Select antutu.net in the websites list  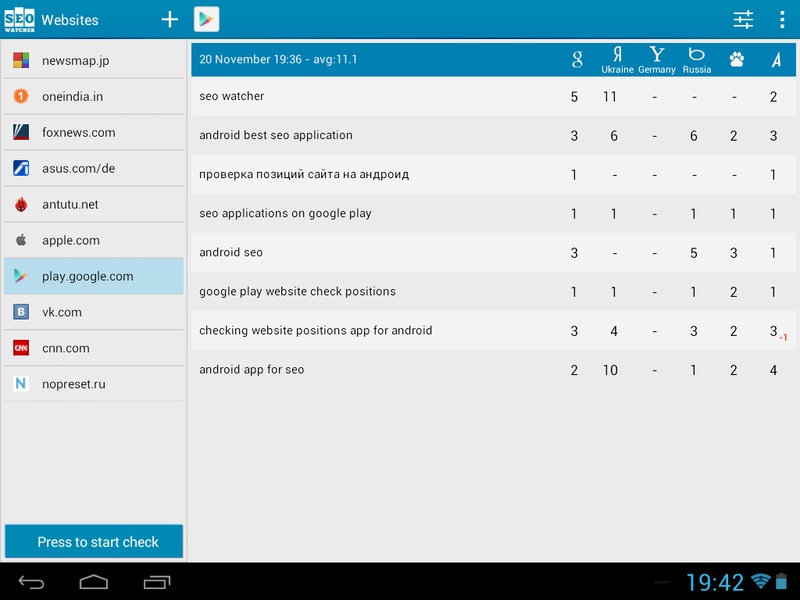94,204
